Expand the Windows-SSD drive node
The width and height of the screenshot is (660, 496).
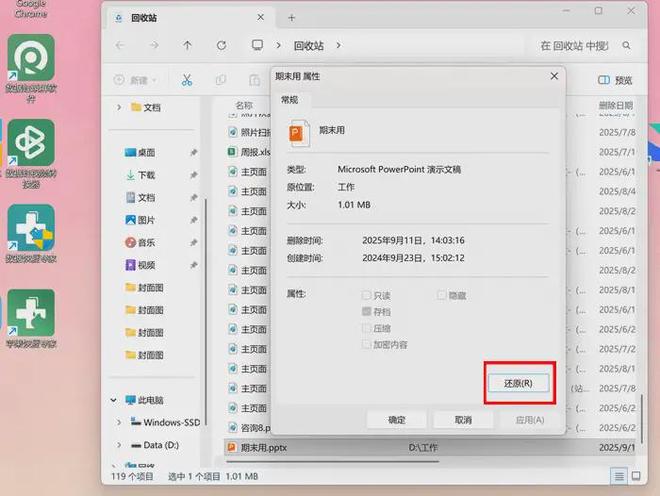(x=119, y=422)
